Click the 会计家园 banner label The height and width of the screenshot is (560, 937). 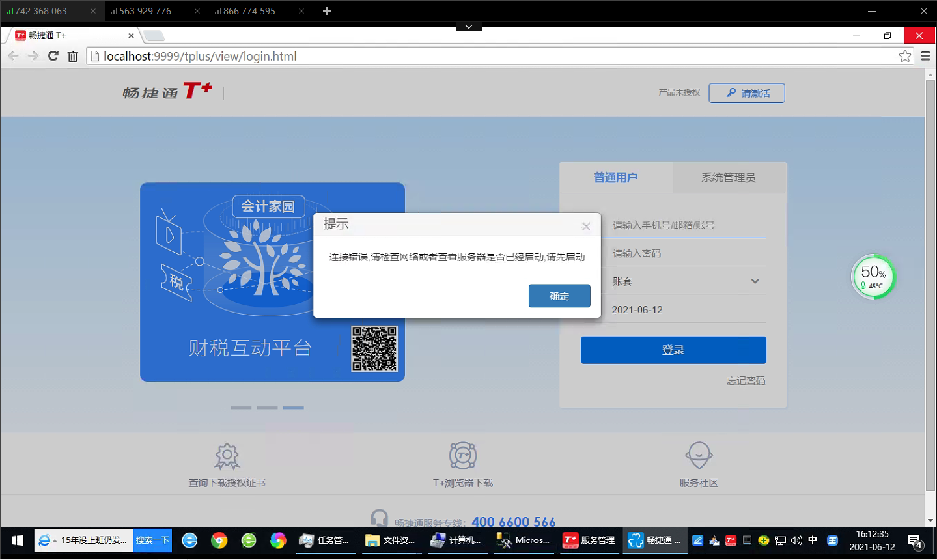(268, 206)
